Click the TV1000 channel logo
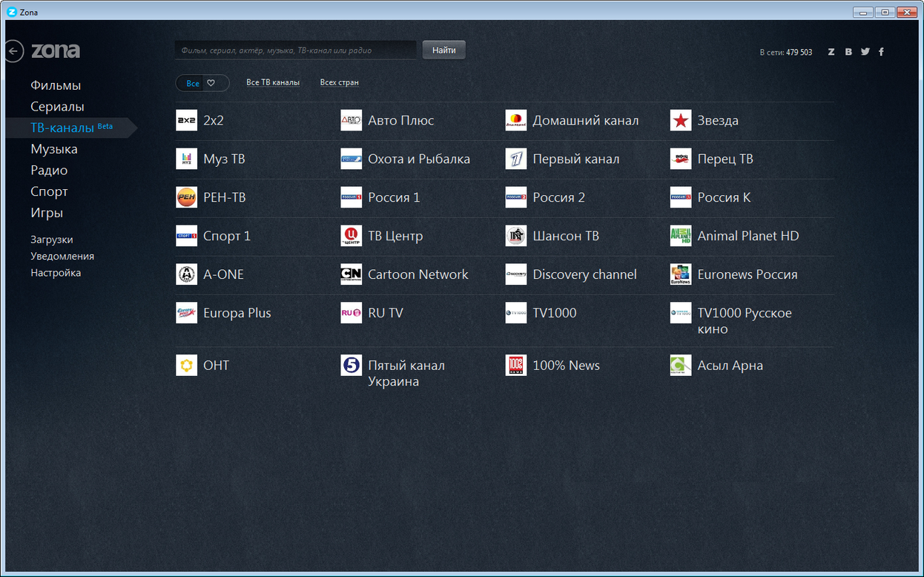Viewport: 924px width, 577px height. [515, 313]
